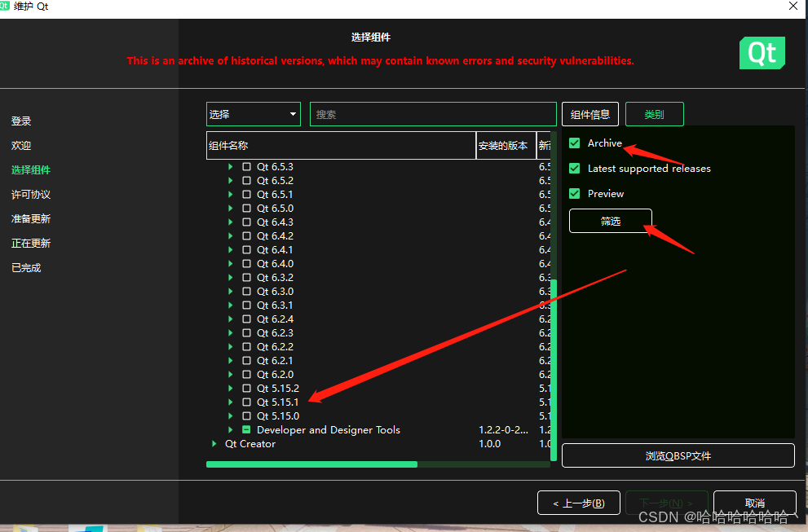Check the Qt 5.15.1 checkbox
This screenshot has height=532, width=808.
coord(247,402)
